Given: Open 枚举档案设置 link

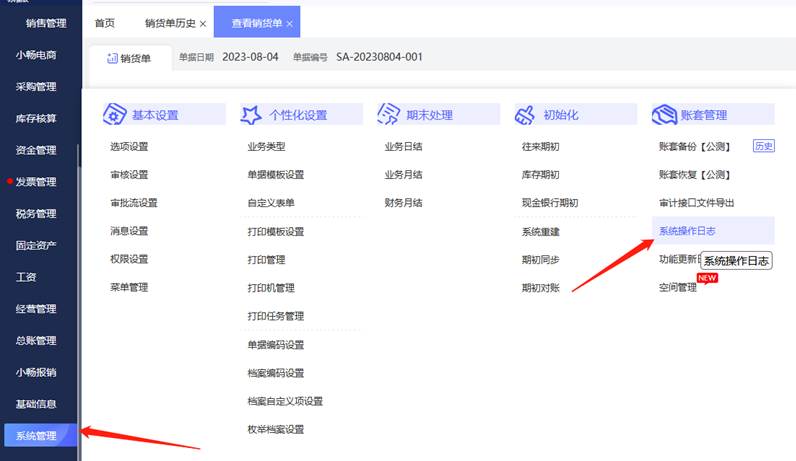Looking at the screenshot, I should pos(276,430).
